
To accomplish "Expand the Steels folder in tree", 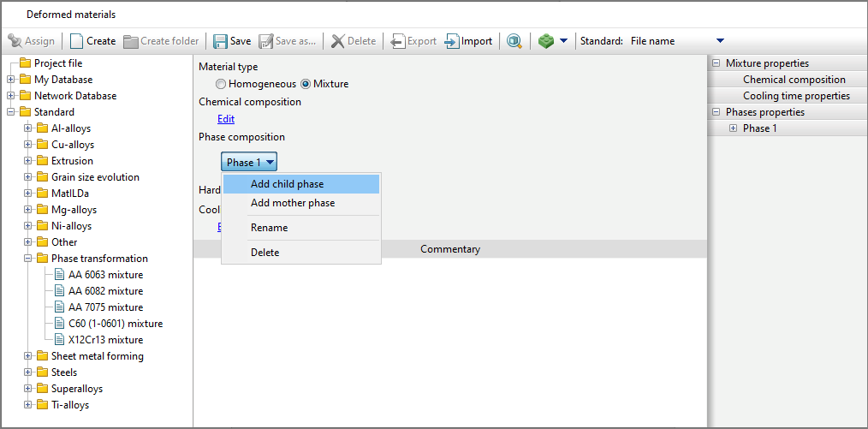I will tap(28, 372).
